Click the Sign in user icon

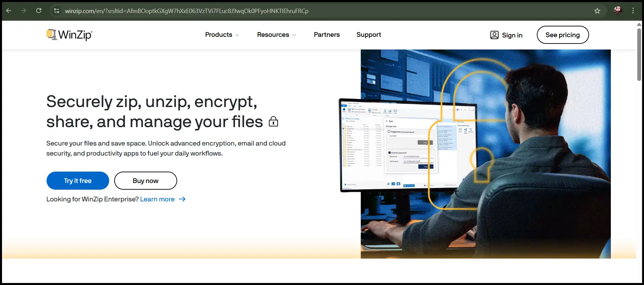coord(494,35)
